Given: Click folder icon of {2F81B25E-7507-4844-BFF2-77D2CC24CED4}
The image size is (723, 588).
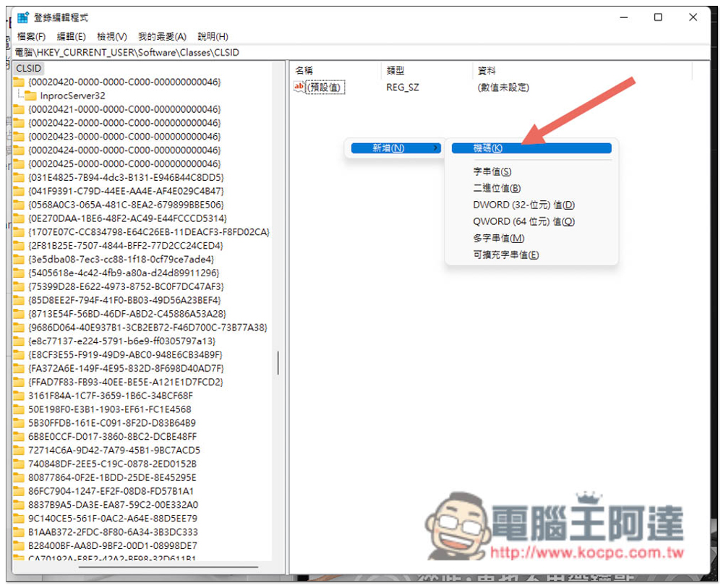Looking at the screenshot, I should click(x=19, y=245).
